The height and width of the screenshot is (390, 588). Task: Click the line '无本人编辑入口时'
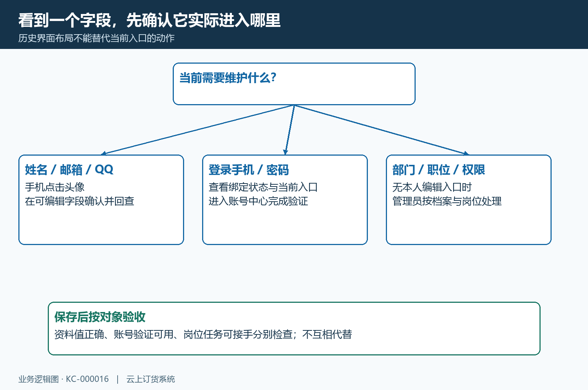click(432, 187)
